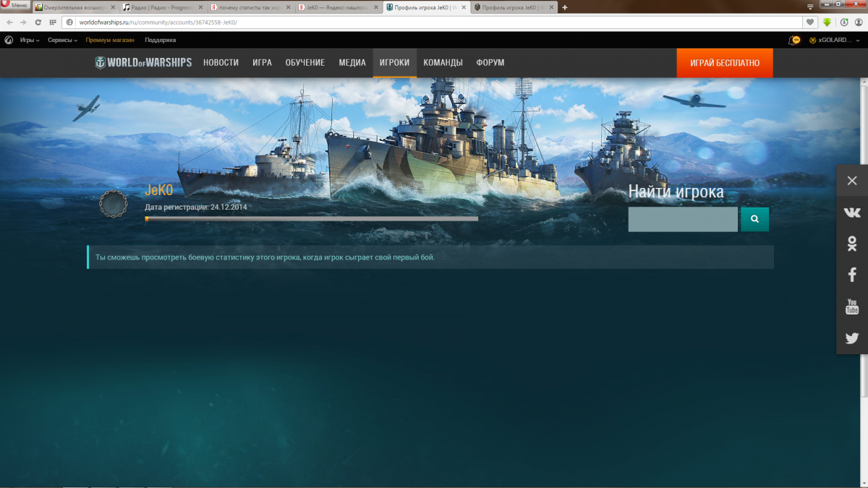Switch to JeK0 — Яндекс tab
Image resolution: width=868 pixels, height=488 pixels.
[339, 7]
